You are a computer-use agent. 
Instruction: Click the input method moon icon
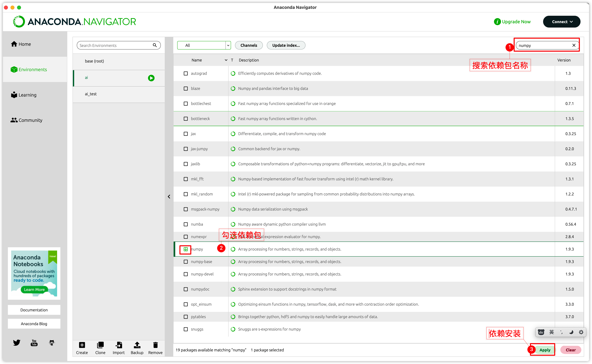[x=571, y=332]
